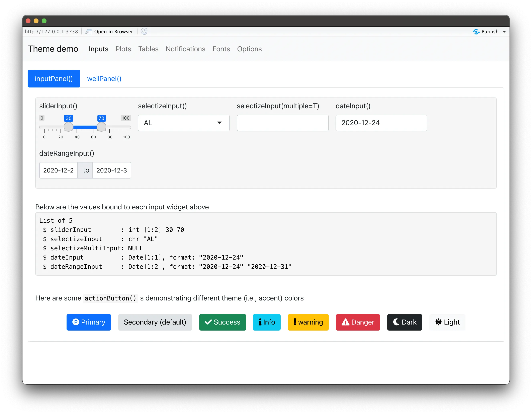Viewport: 532px width, 414px height.
Task: Go to the Notifications tab
Action: (185, 49)
